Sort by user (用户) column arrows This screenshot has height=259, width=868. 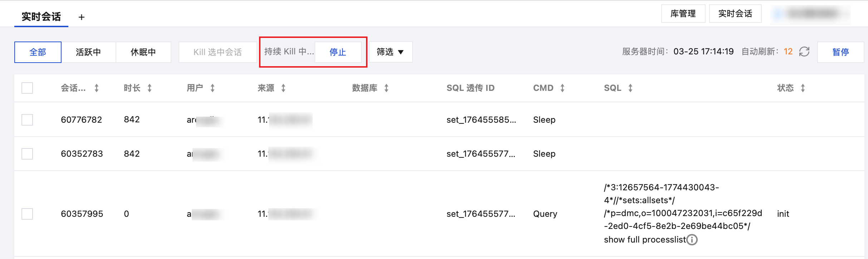[x=213, y=88]
